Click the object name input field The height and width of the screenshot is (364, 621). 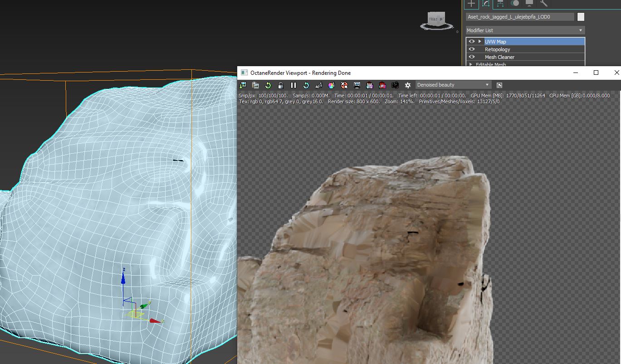pos(520,17)
